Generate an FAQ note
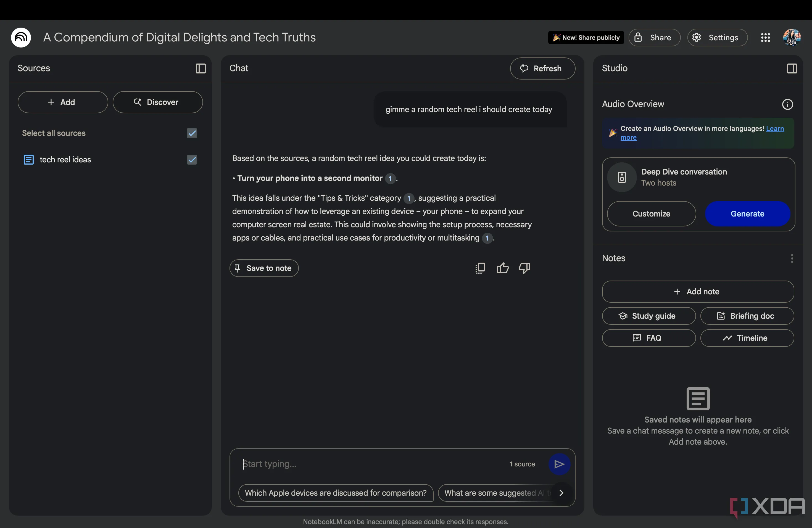 click(648, 338)
